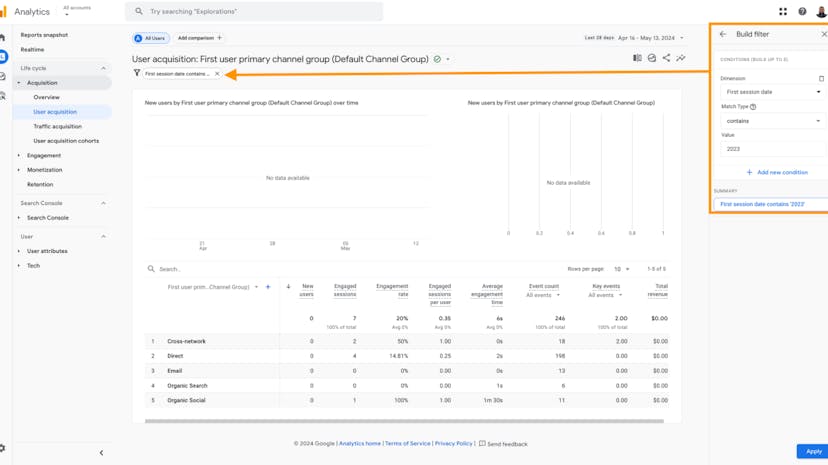The width and height of the screenshot is (828, 465).
Task: Click the Organic Social row label
Action: [x=186, y=401]
